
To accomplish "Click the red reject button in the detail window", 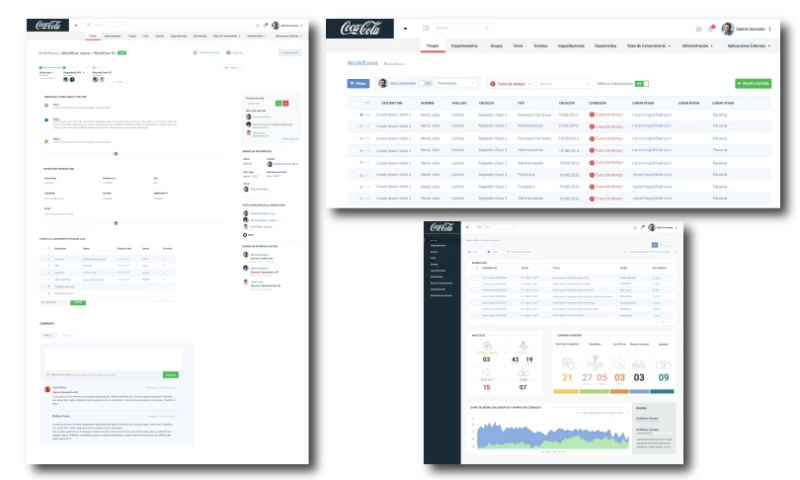I will pyautogui.click(x=286, y=103).
